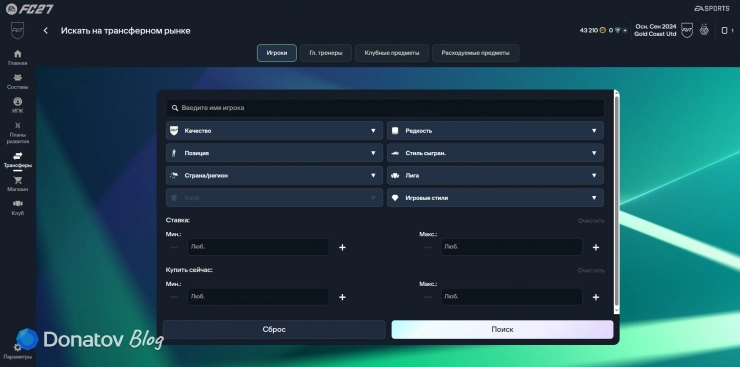Click the Сброс reset button

pos(274,330)
